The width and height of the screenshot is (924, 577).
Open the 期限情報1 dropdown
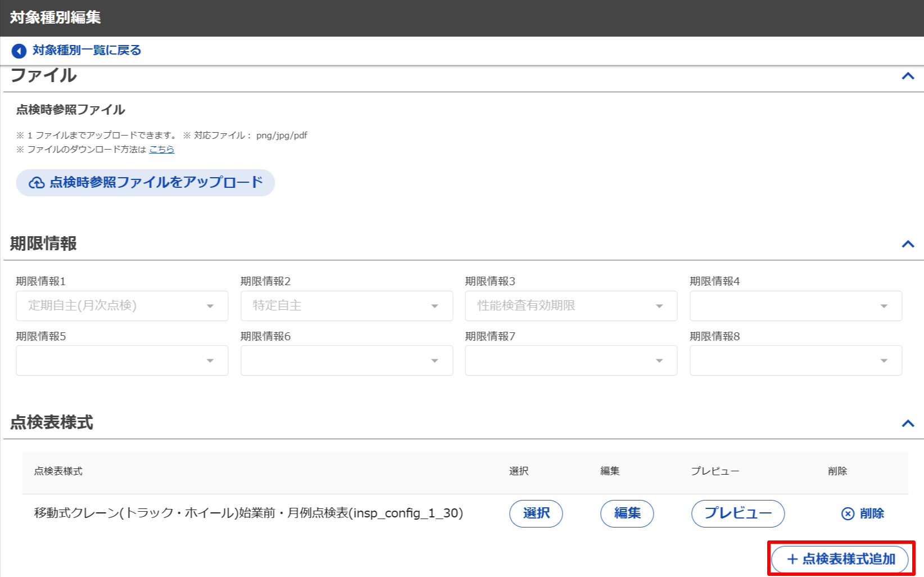(x=122, y=306)
